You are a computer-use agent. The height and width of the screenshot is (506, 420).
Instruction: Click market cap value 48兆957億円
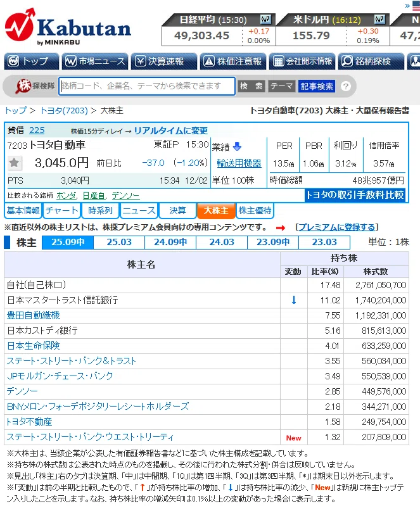pos(378,180)
